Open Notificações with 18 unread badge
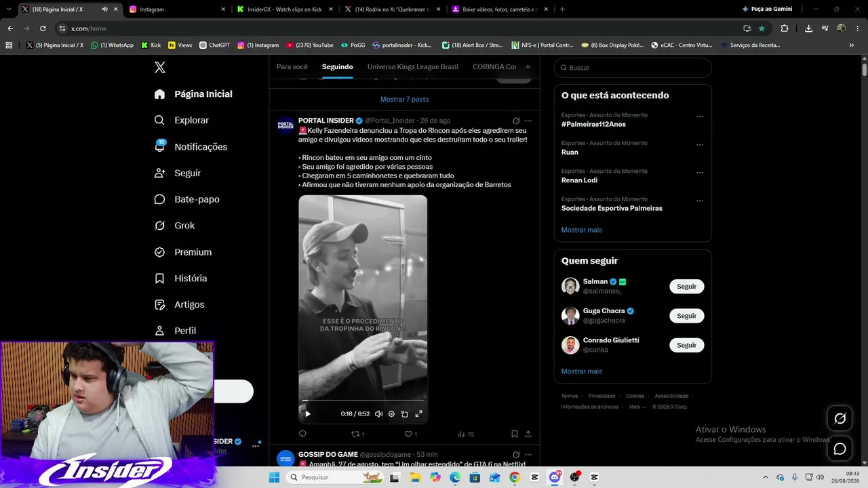The height and width of the screenshot is (488, 868). [191, 146]
